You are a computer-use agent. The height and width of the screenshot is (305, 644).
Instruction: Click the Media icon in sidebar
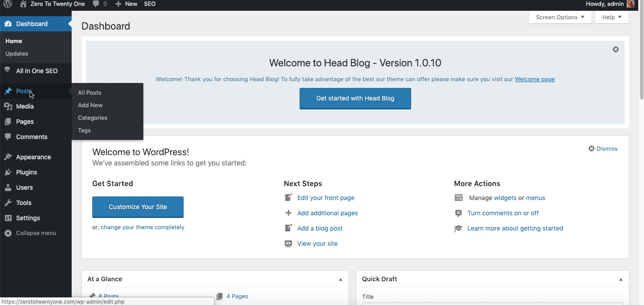8,106
